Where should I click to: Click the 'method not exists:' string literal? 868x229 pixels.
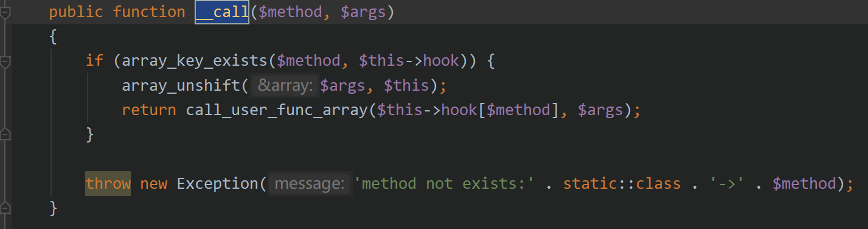click(443, 183)
